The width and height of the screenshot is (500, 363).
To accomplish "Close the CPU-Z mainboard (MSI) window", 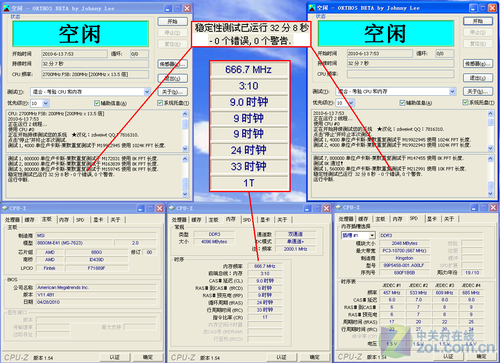I will [x=160, y=208].
